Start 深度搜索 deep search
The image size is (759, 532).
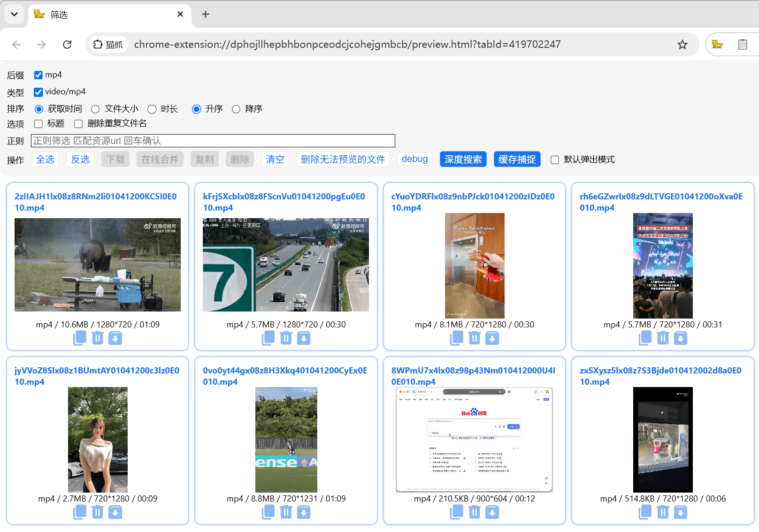463,160
